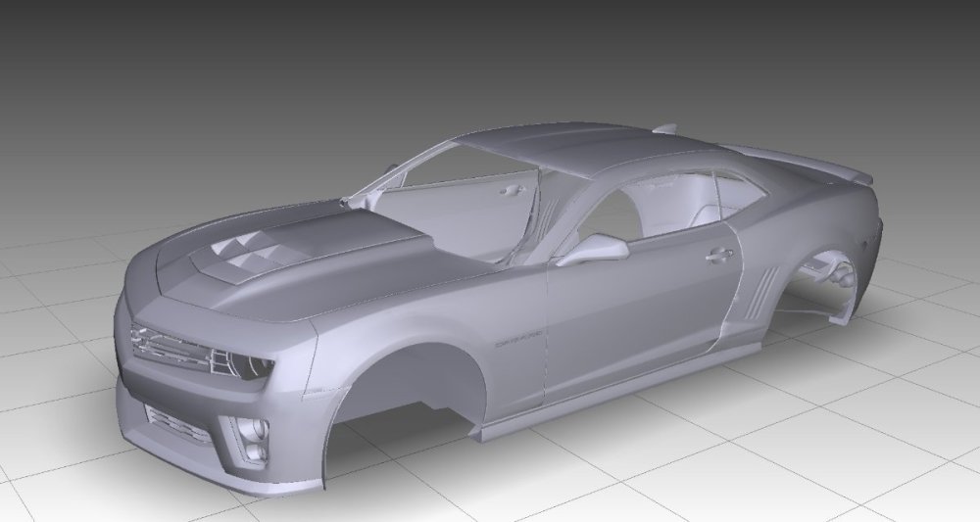Pick the driver door handle on the model
Screen dimensions: 980x522
pyautogui.click(x=718, y=255)
